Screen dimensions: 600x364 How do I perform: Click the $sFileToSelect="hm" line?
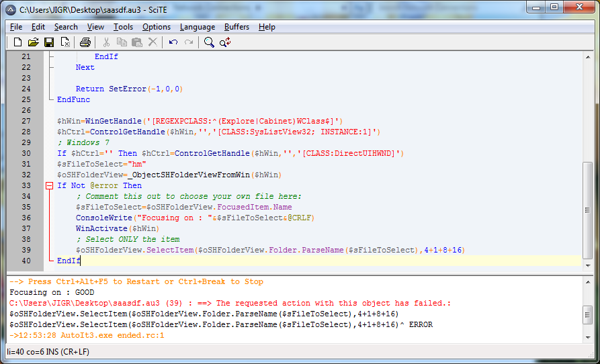101,164
